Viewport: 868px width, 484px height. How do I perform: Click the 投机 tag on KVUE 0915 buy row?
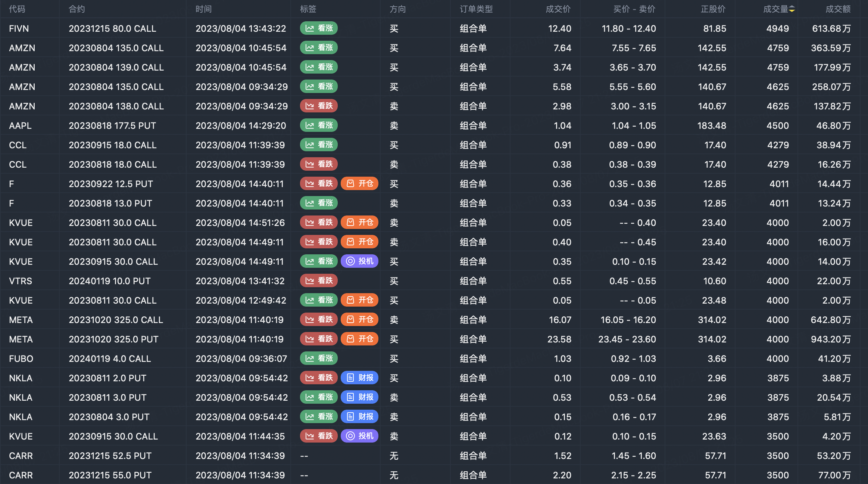[359, 261]
